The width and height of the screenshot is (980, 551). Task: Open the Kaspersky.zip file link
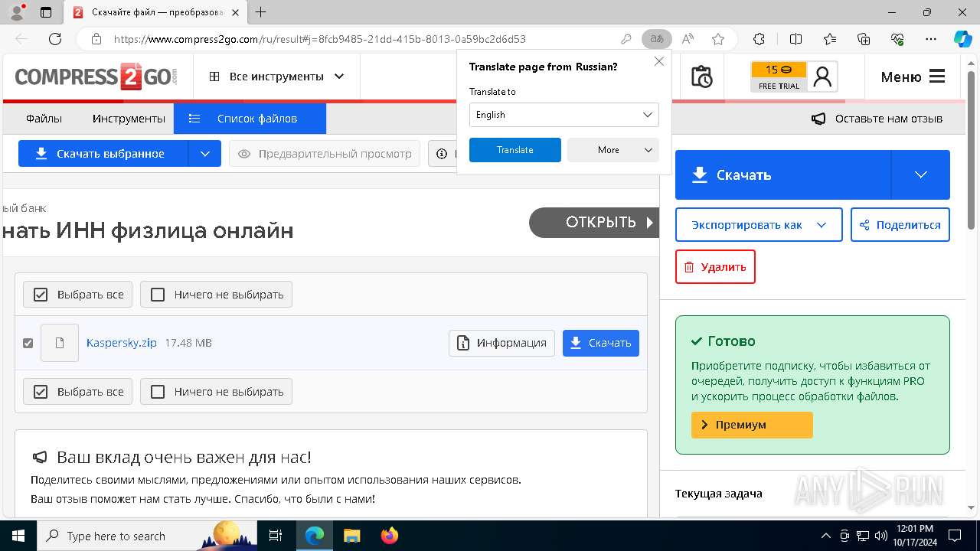coord(122,343)
